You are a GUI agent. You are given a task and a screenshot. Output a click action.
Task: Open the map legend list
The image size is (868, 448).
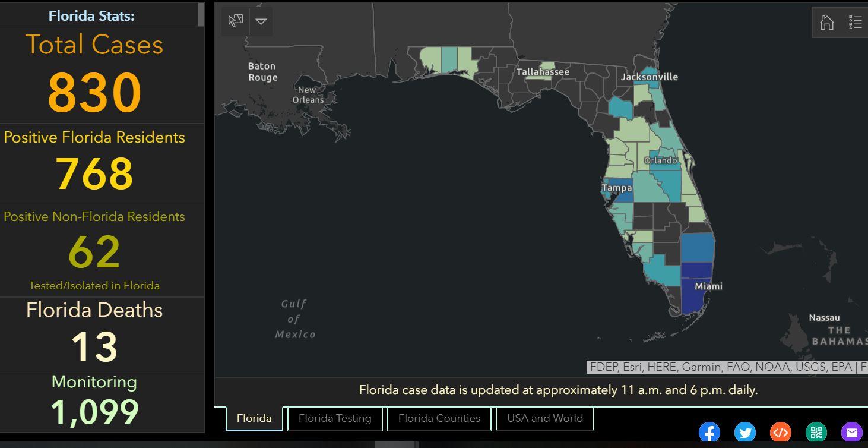click(855, 23)
